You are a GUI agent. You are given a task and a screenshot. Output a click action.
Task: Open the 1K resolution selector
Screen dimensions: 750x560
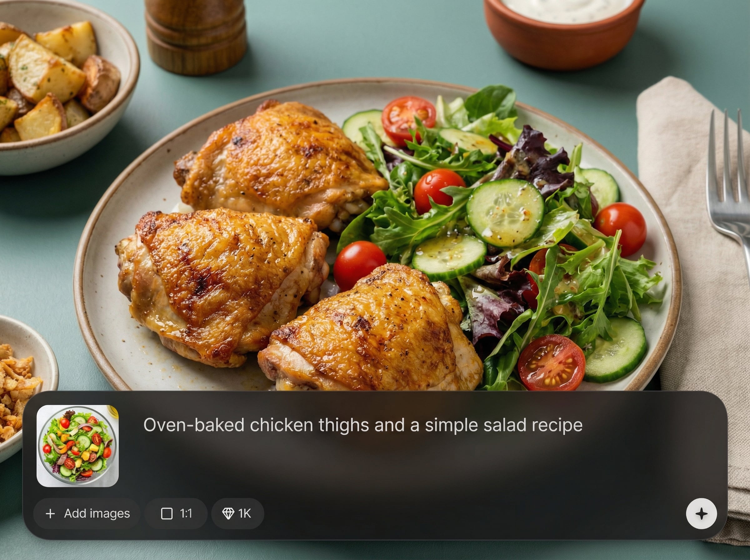point(237,513)
